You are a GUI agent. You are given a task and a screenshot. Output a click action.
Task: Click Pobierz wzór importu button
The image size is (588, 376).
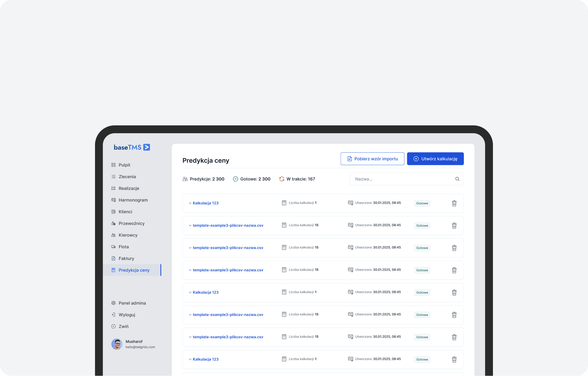(x=372, y=159)
